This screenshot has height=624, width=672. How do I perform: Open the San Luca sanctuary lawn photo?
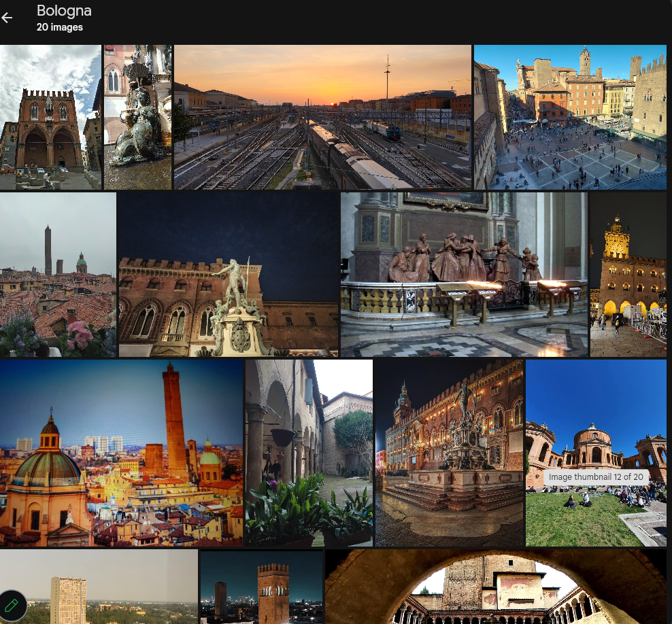596,453
